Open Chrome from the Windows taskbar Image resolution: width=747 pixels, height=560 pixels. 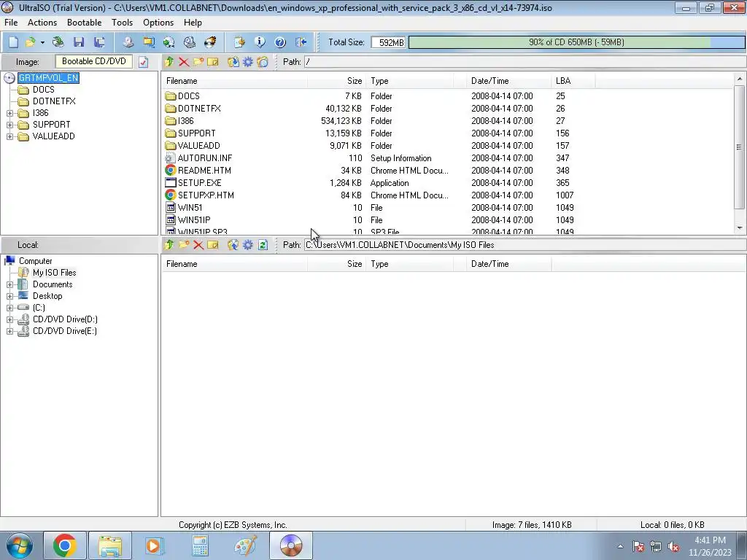pos(65,545)
